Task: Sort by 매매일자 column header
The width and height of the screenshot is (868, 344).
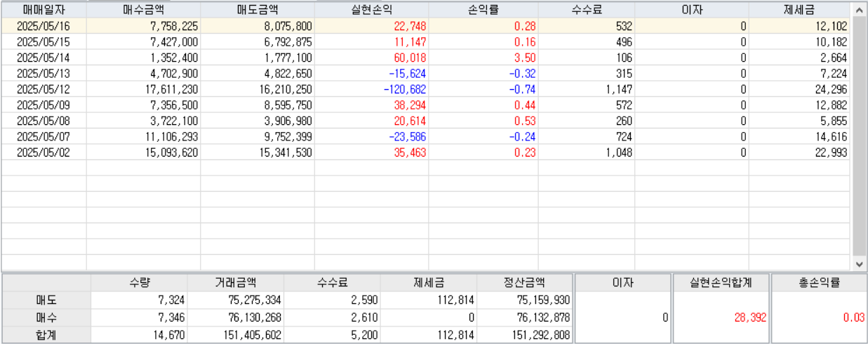Action: (44, 11)
